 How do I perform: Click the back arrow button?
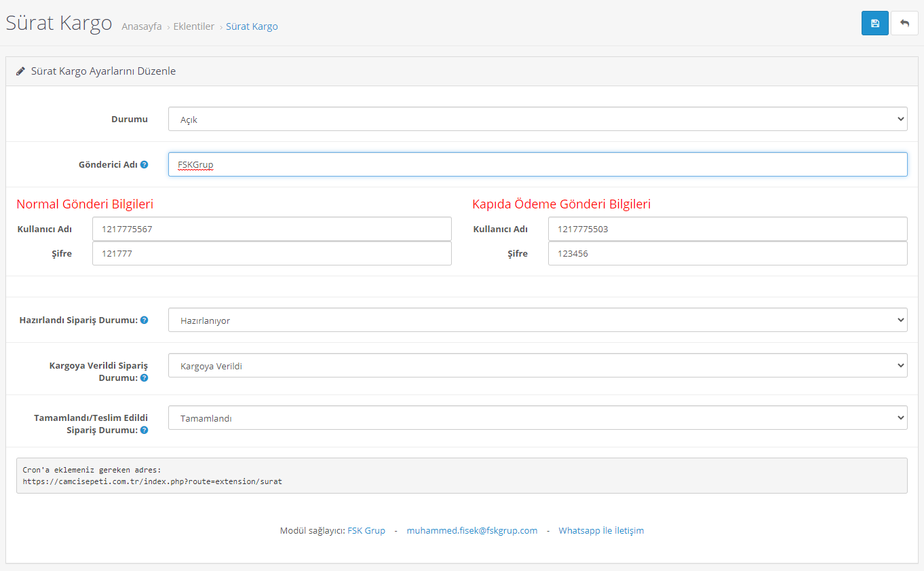[x=904, y=23]
